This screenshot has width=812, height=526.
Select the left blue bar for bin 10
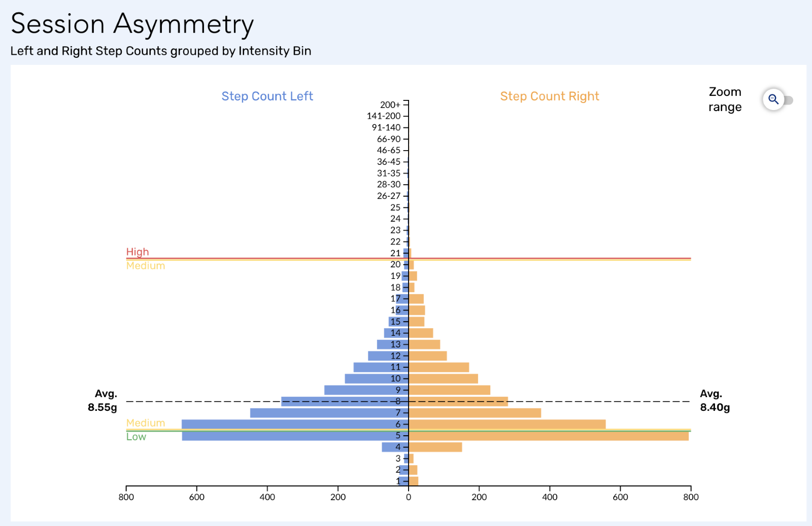[377, 378]
